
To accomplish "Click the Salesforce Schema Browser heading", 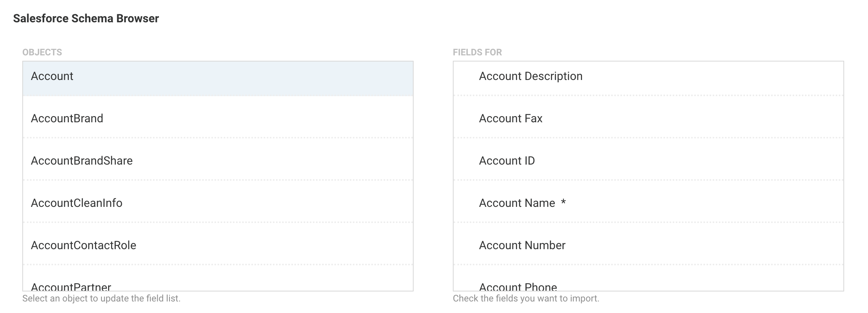I will [x=86, y=18].
